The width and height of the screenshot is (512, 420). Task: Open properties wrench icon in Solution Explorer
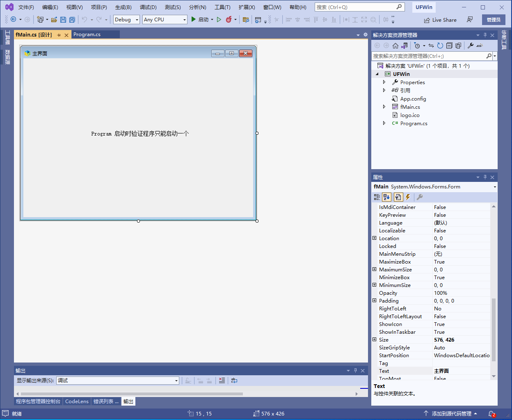click(x=471, y=46)
